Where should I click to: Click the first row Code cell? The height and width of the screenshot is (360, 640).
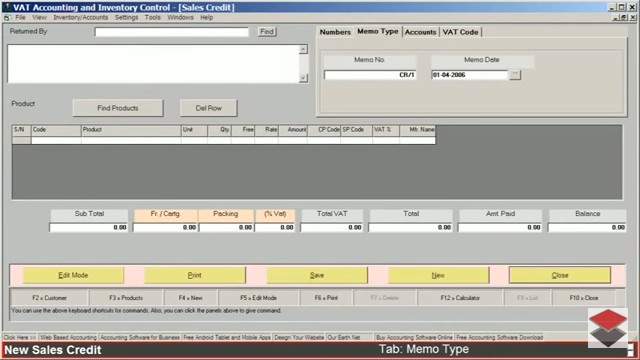[56, 140]
